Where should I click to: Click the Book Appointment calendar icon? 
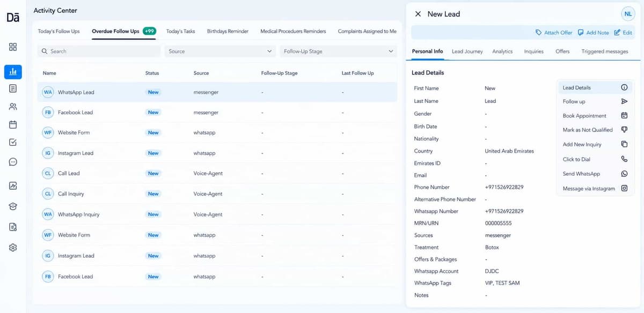tap(624, 115)
